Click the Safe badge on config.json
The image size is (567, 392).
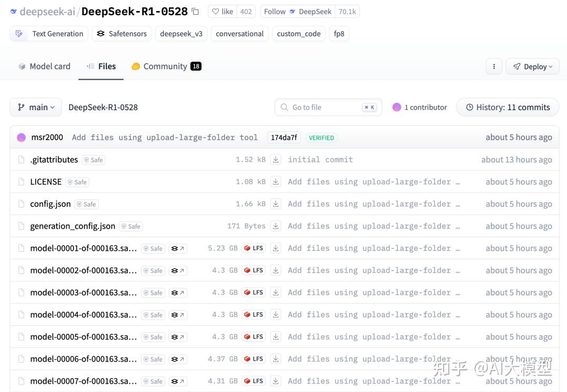(x=86, y=204)
